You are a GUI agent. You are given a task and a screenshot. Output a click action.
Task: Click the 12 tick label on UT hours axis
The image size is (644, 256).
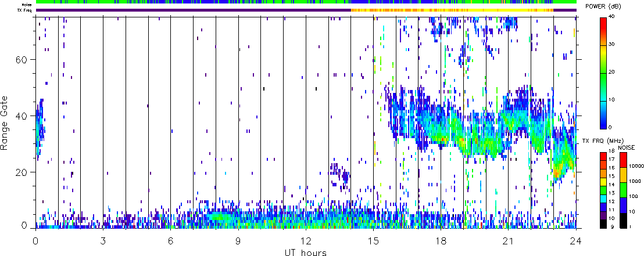(x=306, y=240)
